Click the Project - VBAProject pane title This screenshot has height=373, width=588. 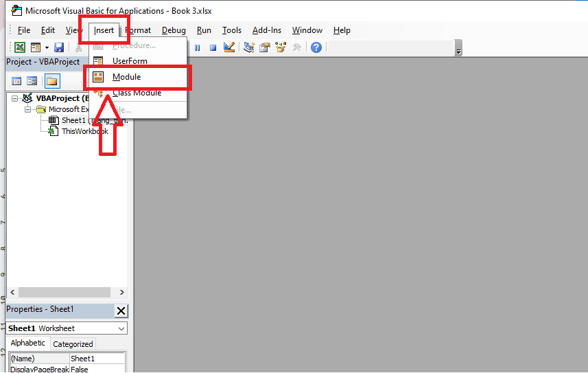point(43,62)
